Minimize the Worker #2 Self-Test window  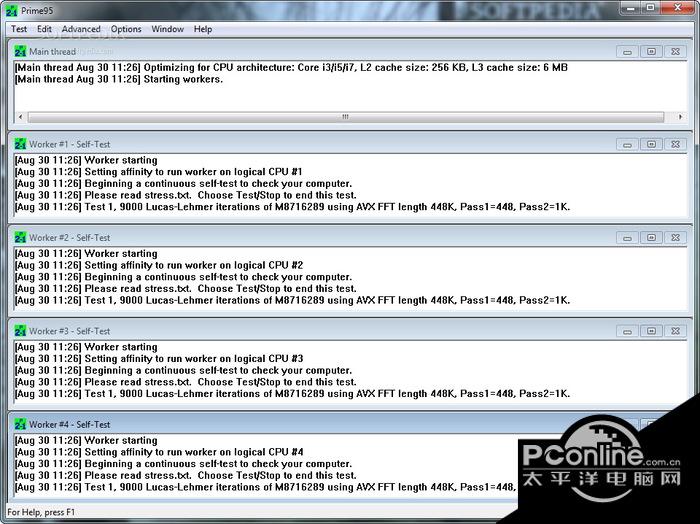click(627, 238)
